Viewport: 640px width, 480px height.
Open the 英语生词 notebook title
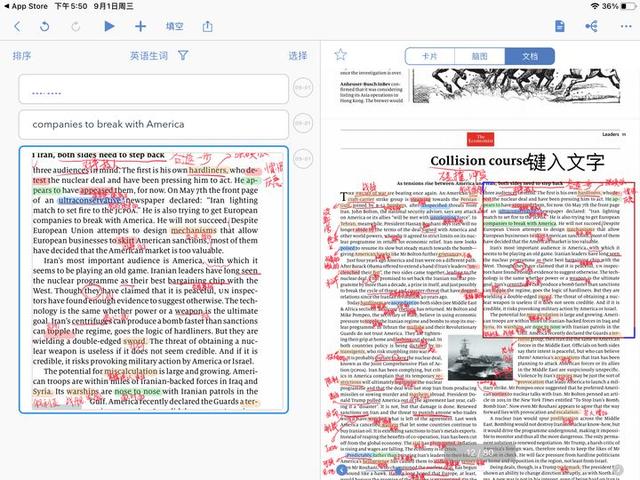click(149, 56)
